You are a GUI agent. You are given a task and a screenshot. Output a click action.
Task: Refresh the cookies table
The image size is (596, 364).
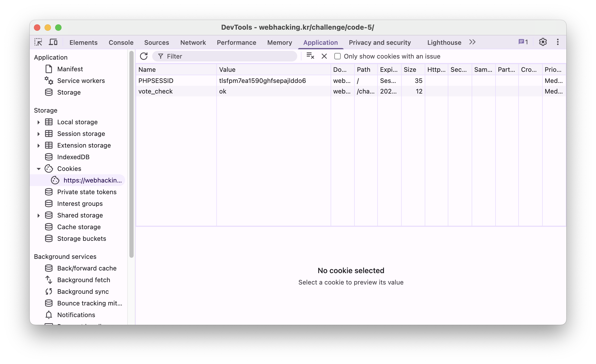tap(144, 56)
